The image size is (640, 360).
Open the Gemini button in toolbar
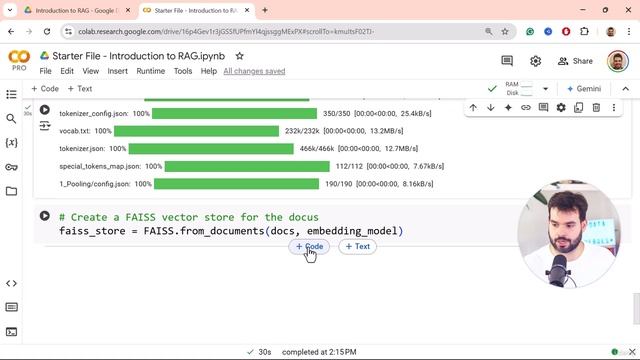(584, 89)
